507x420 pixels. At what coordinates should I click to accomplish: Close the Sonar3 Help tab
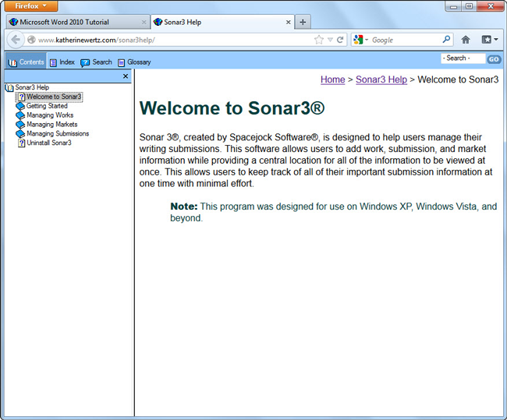click(x=288, y=23)
